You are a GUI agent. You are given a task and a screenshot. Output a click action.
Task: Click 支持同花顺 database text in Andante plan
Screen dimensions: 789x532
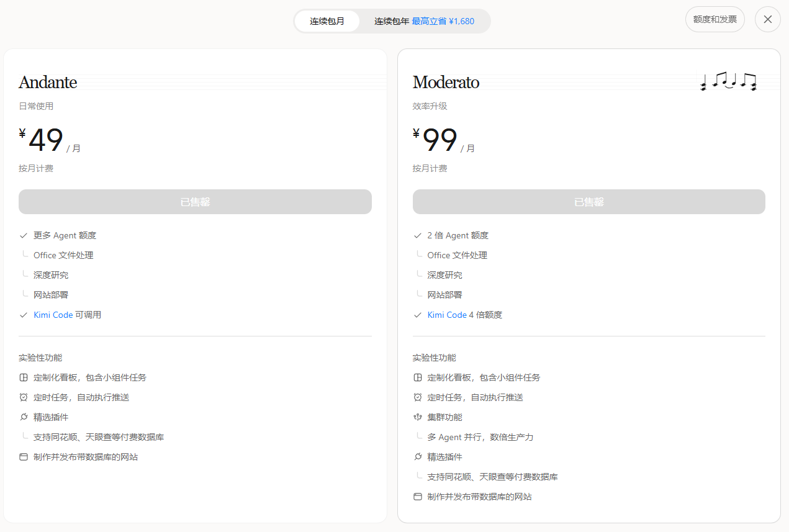pyautogui.click(x=99, y=437)
